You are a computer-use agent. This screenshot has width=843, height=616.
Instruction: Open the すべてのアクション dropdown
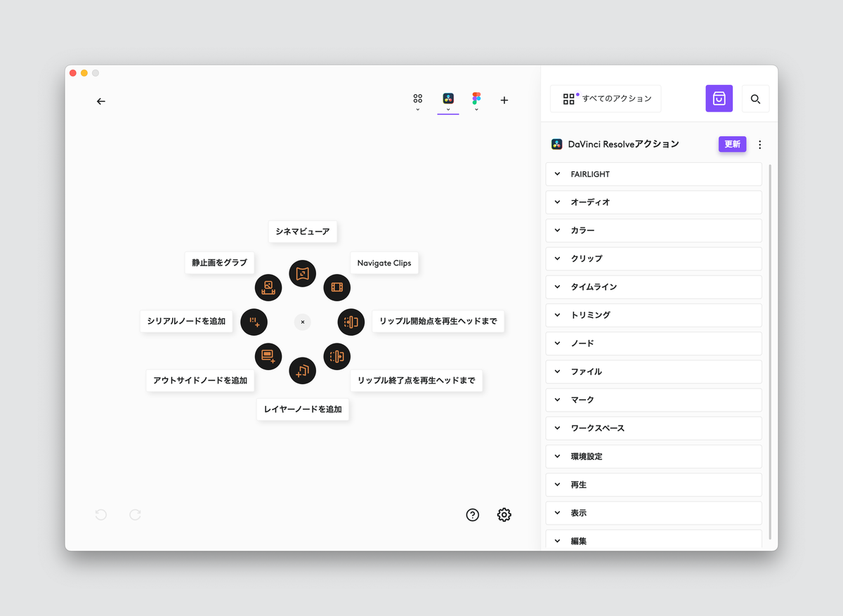605,98
